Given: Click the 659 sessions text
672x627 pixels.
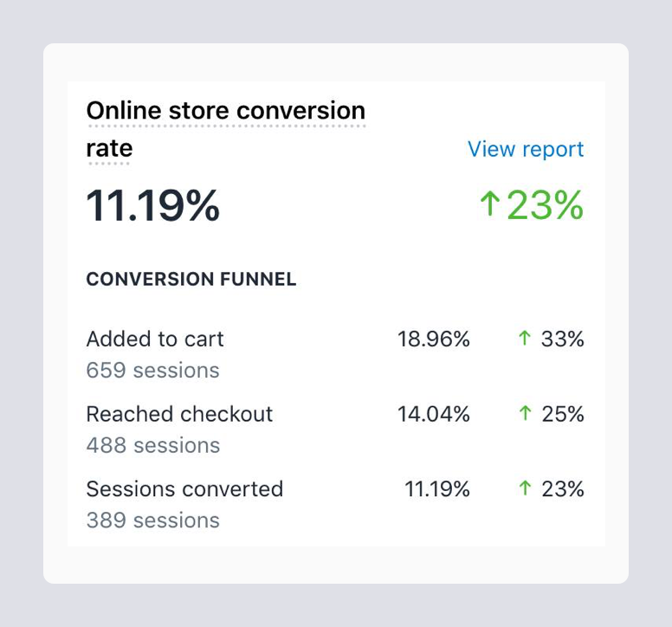Looking at the screenshot, I should 152,371.
